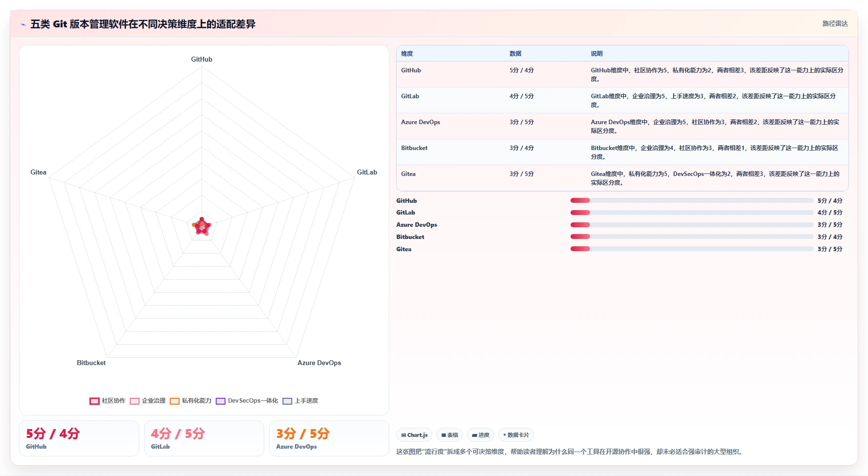Viewport: 868px width, 476px height.
Task: Click GitHub label in the progress list
Action: coord(406,201)
